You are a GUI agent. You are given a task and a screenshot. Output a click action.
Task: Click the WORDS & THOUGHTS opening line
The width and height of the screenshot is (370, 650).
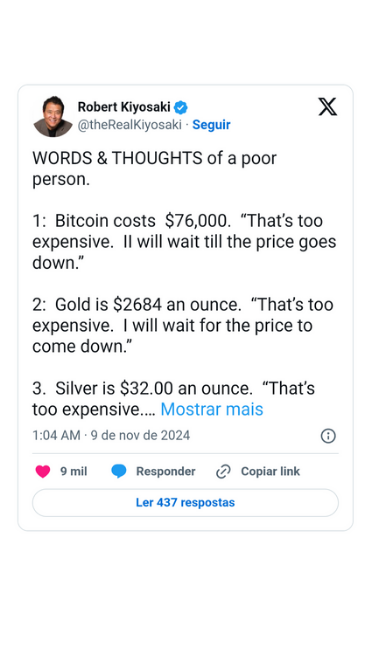tap(154, 169)
